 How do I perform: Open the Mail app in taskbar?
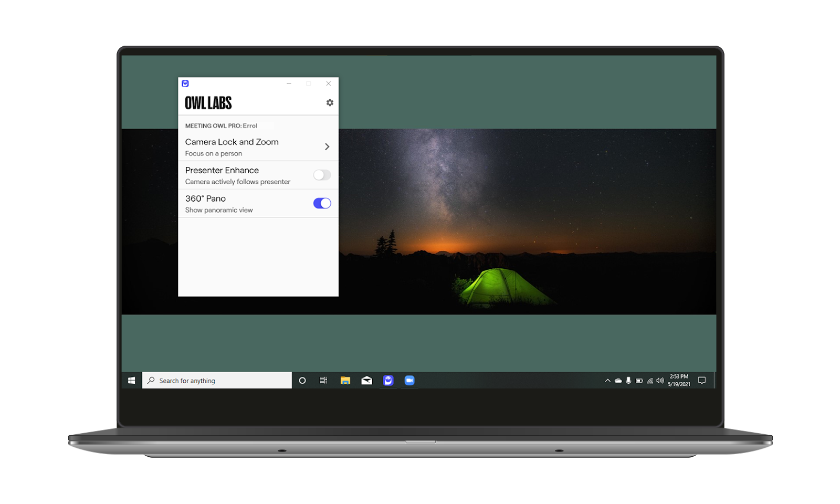[366, 381]
